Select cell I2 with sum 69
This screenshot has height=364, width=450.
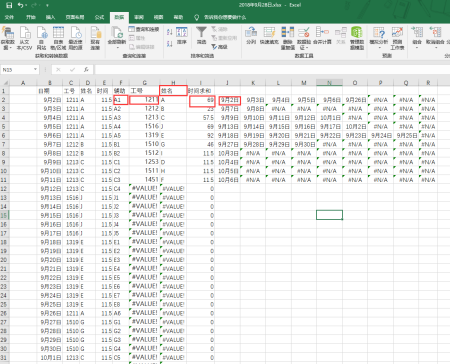201,100
